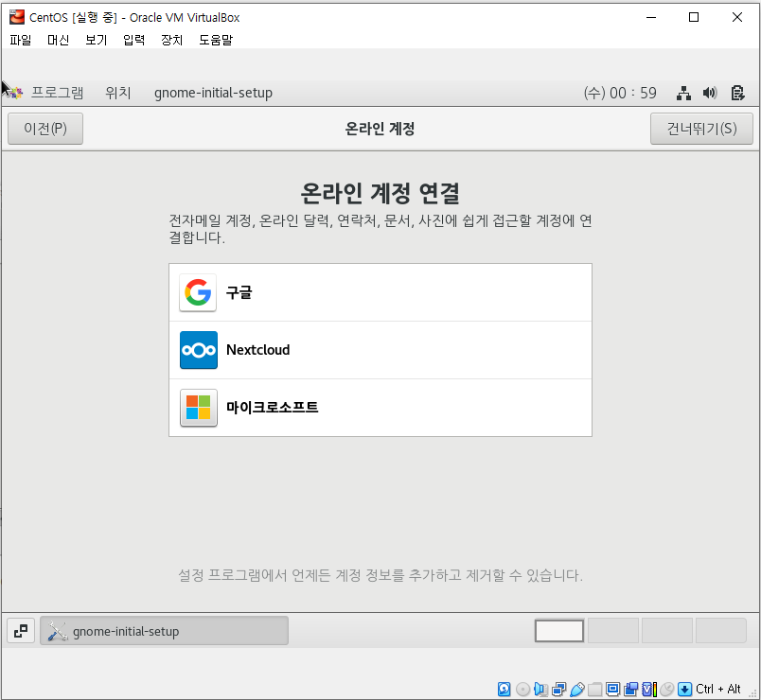Click the CPU virtualization status icon
Image resolution: width=761 pixels, height=700 pixels.
coord(649,689)
